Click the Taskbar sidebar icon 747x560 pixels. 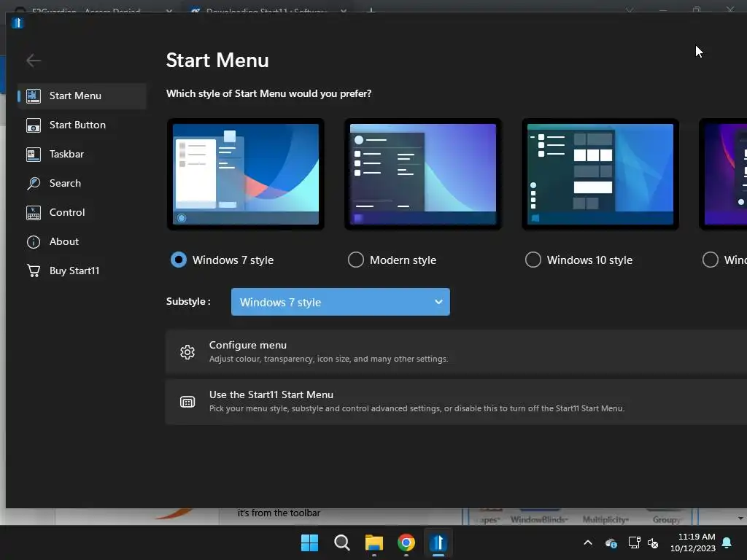34,155
